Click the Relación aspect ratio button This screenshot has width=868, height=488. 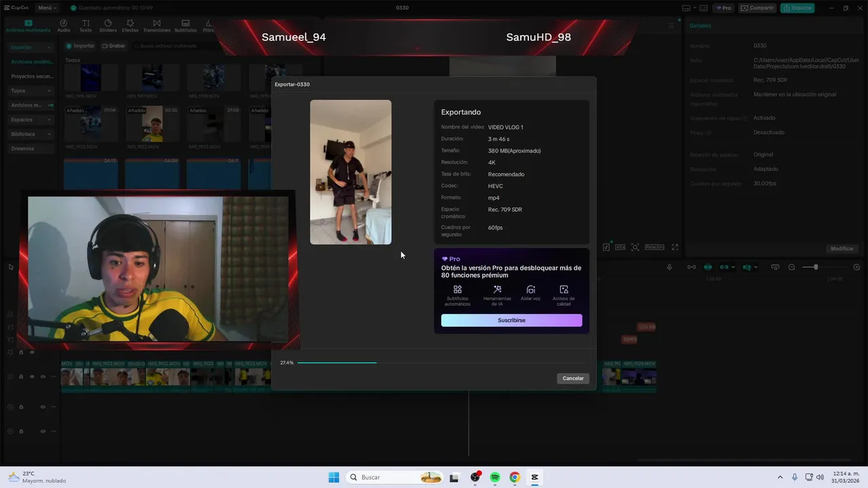(654, 247)
